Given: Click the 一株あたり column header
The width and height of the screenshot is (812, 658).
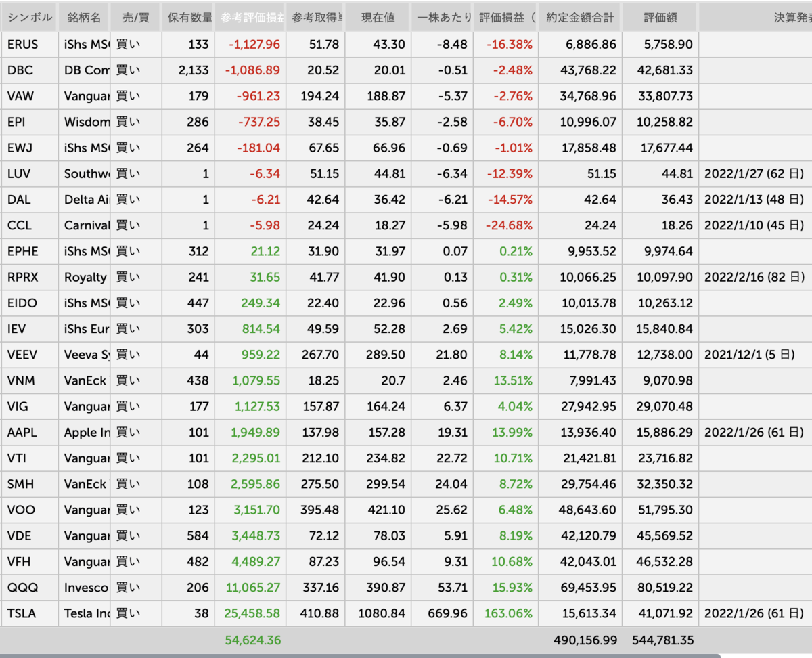Looking at the screenshot, I should pos(442,18).
